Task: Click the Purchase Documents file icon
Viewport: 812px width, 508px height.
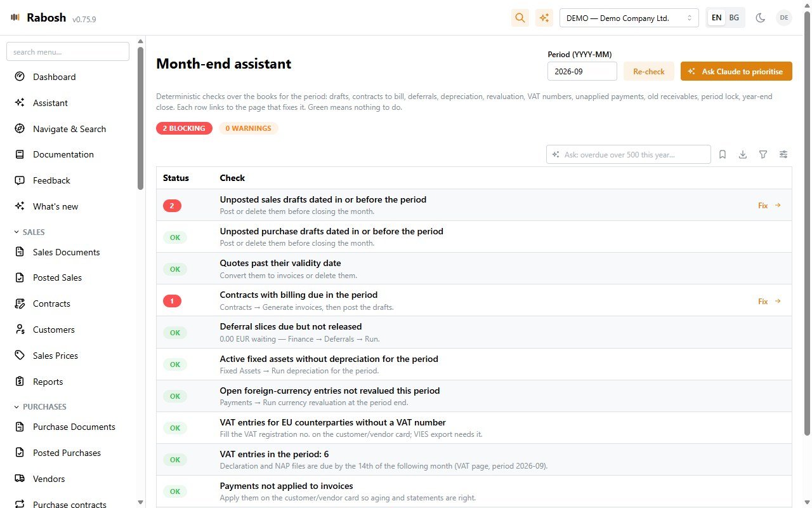Action: (x=20, y=427)
